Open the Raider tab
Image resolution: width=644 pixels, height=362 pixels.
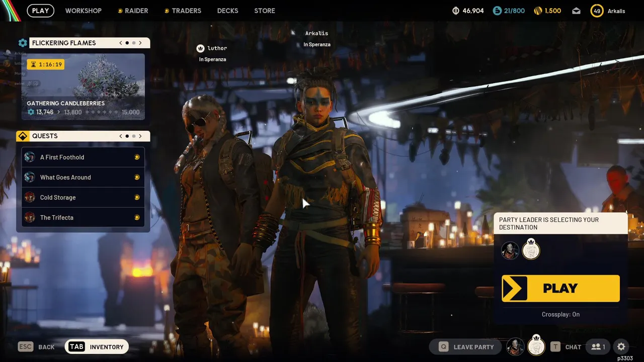[x=133, y=11]
